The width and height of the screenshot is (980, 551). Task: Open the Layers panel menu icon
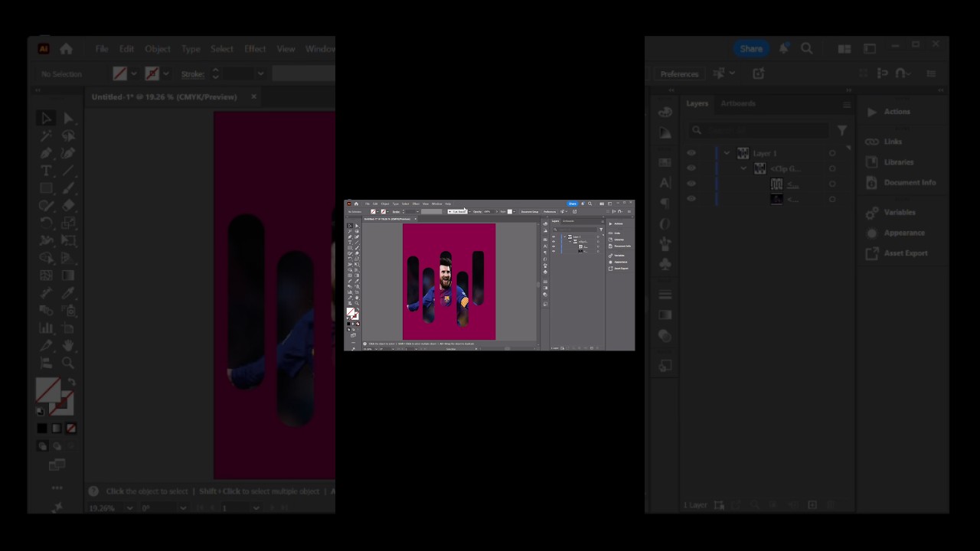coord(847,104)
